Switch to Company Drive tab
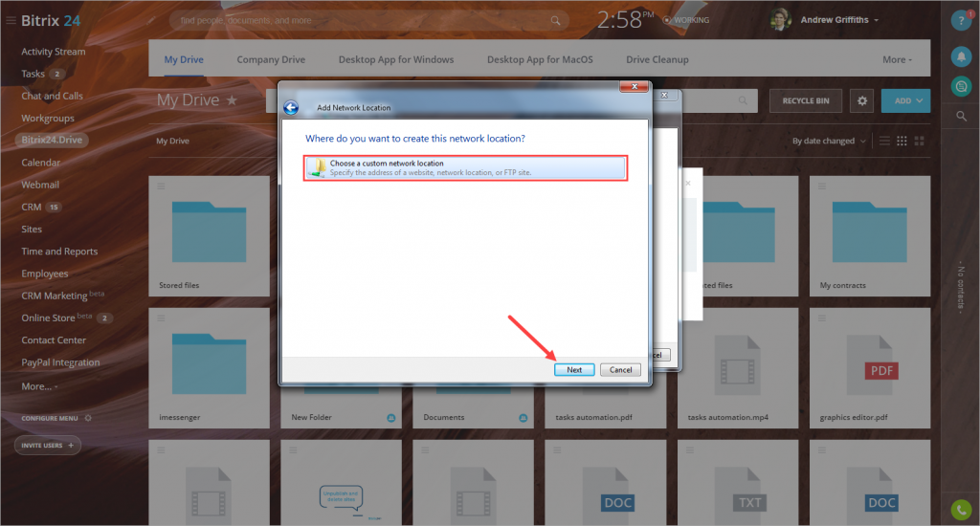Screen dimensions: 980x526 (271, 59)
